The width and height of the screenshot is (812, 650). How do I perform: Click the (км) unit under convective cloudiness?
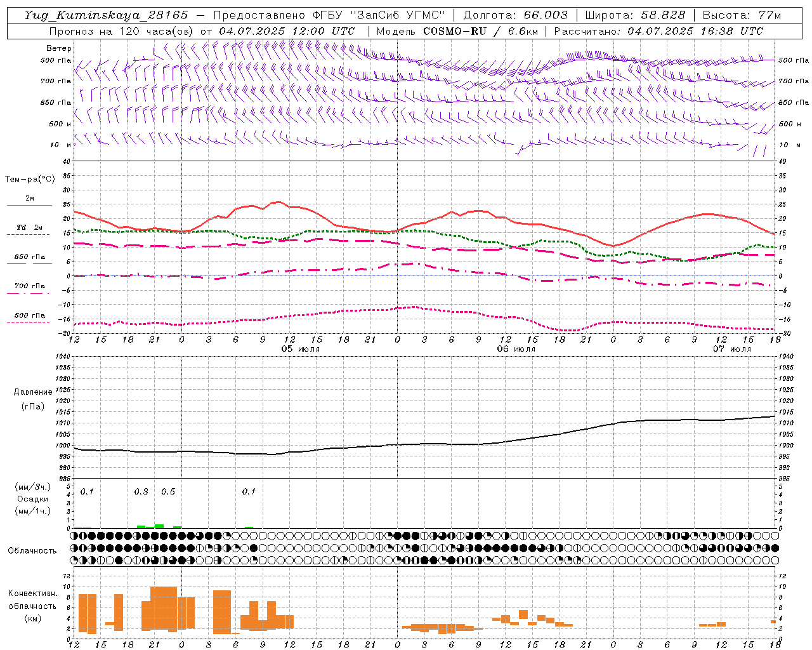point(33,618)
